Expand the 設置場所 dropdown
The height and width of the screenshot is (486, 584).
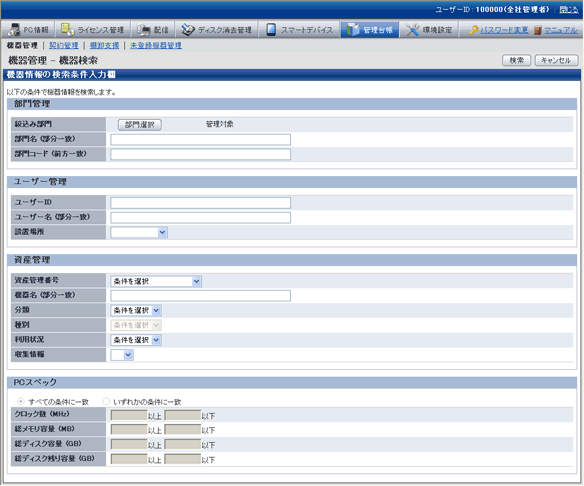[139, 232]
